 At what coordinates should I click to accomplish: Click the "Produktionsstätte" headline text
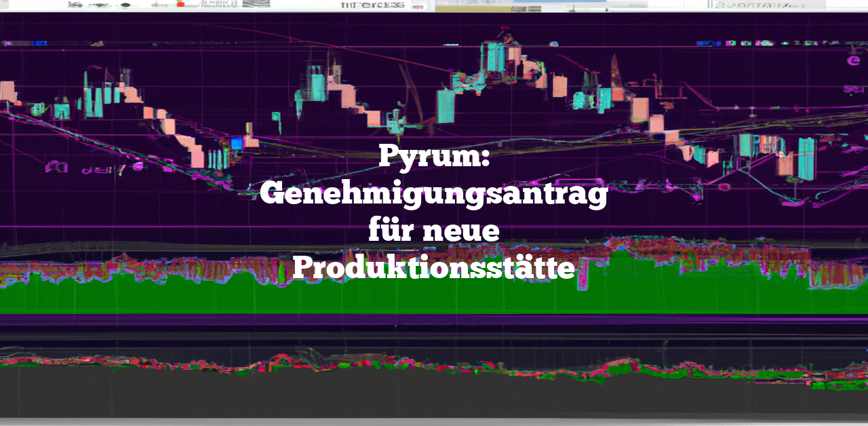coord(433,268)
